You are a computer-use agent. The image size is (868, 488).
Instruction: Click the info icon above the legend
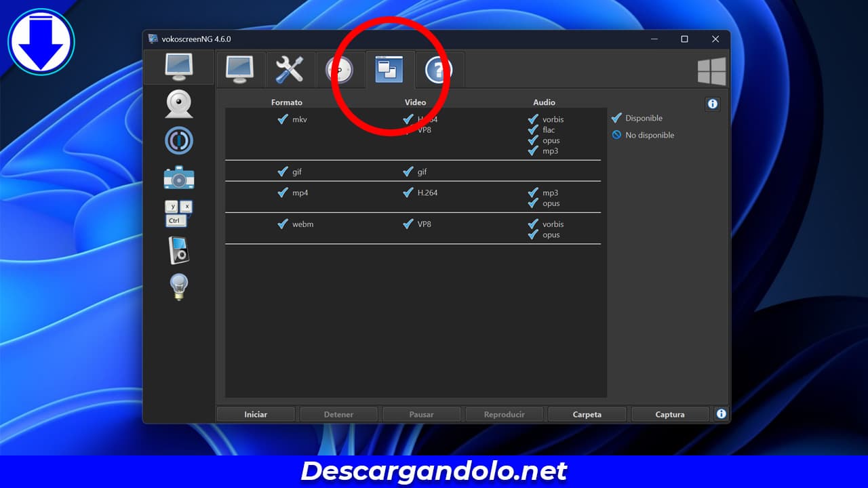click(x=712, y=104)
